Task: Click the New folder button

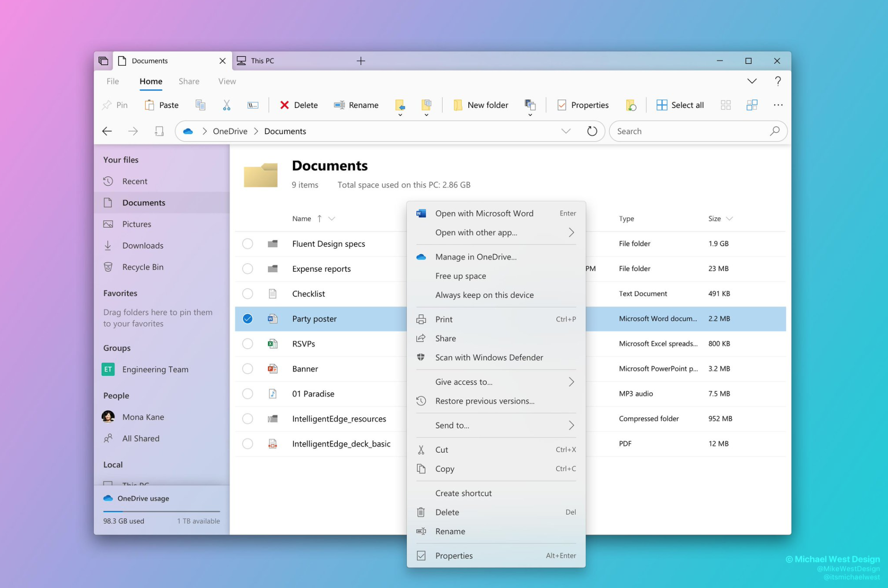Action: 480,105
